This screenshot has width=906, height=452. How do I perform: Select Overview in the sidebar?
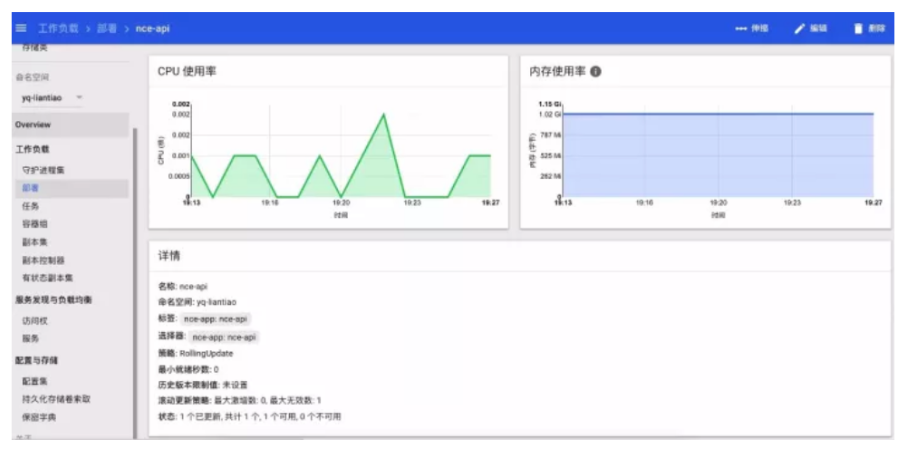coord(70,125)
